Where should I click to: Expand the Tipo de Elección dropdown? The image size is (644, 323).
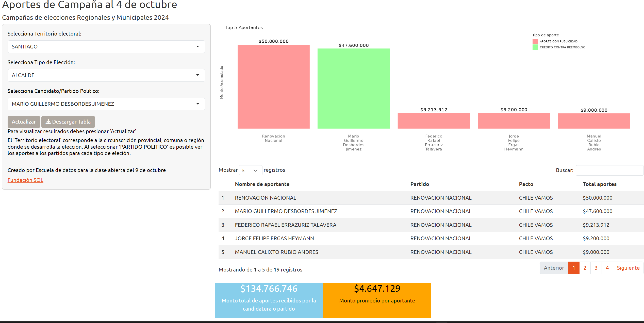[106, 75]
